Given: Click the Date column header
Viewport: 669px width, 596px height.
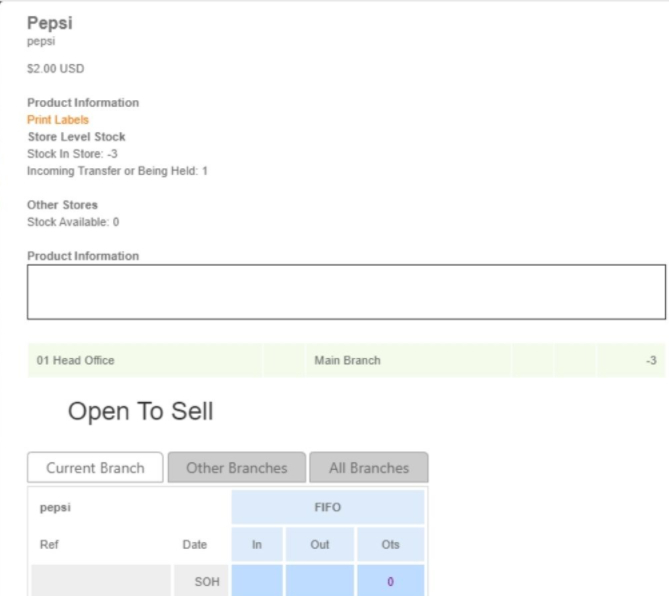Looking at the screenshot, I should pos(195,545).
